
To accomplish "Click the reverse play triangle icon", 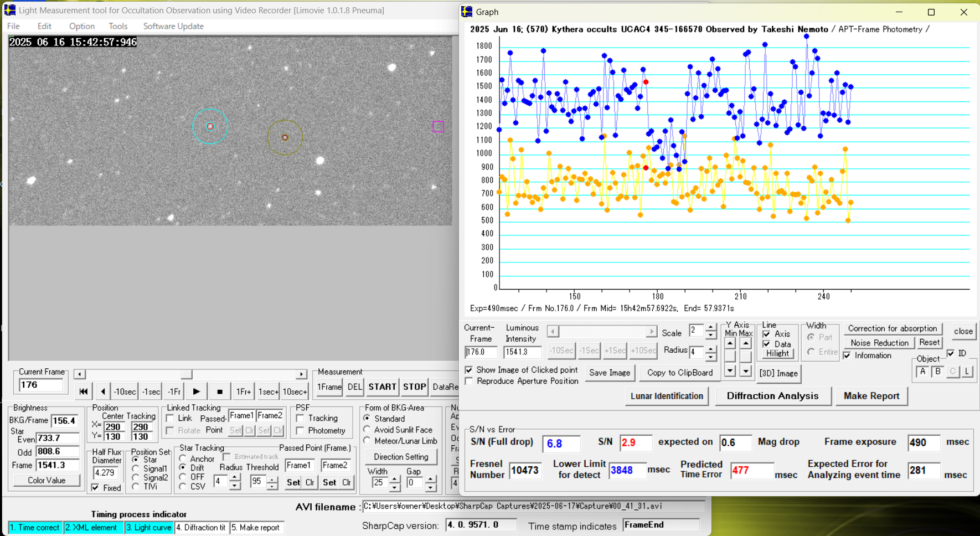I will tap(103, 391).
